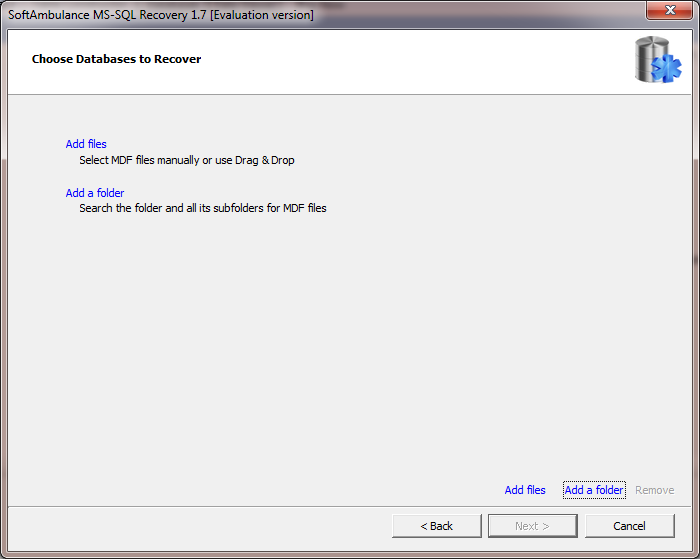700x559 pixels.
Task: Click the Add a folder link above search description
Action: [x=95, y=193]
